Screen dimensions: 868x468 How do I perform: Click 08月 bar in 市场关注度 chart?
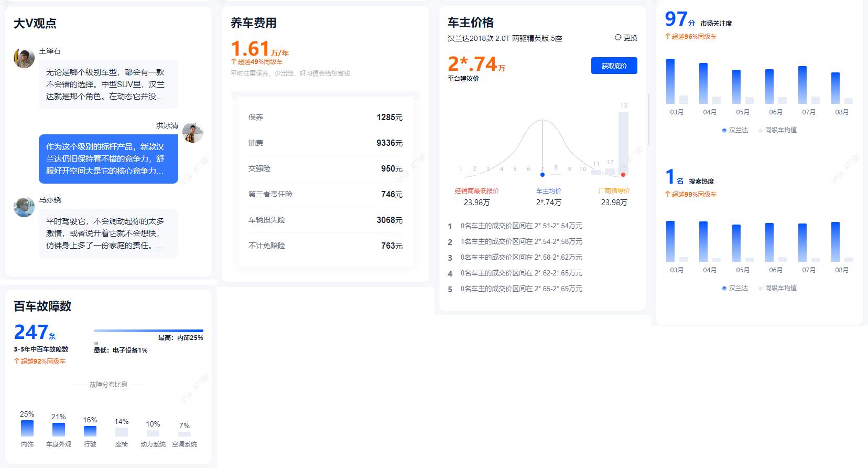[x=836, y=88]
